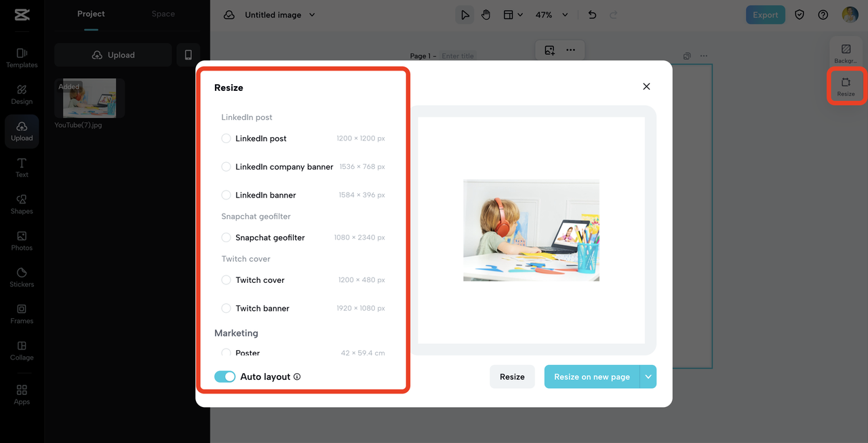Viewport: 868px width, 443px height.
Task: Select the Twitch cover radio option
Action: pyautogui.click(x=226, y=280)
